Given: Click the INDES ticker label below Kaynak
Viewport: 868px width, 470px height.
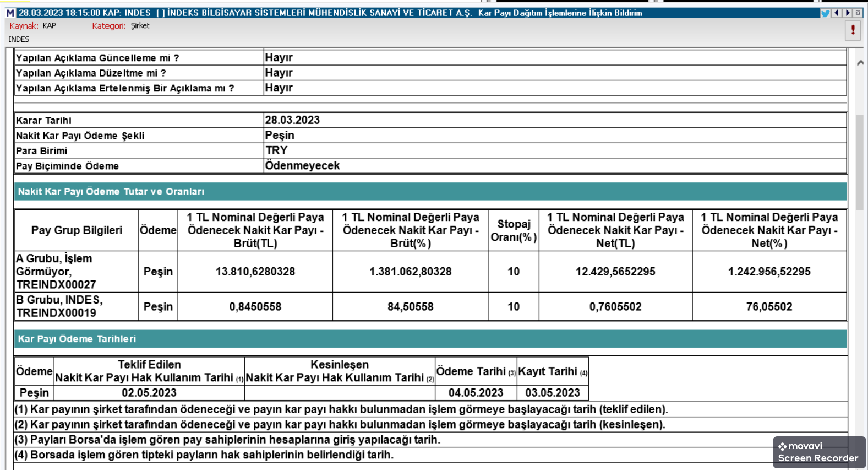Looking at the screenshot, I should click(19, 39).
